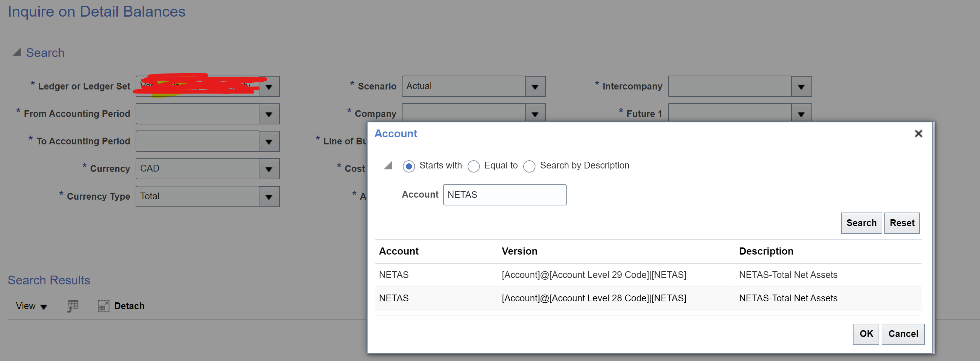The height and width of the screenshot is (361, 980).
Task: Open the Currency Type dropdown arrow
Action: (269, 196)
